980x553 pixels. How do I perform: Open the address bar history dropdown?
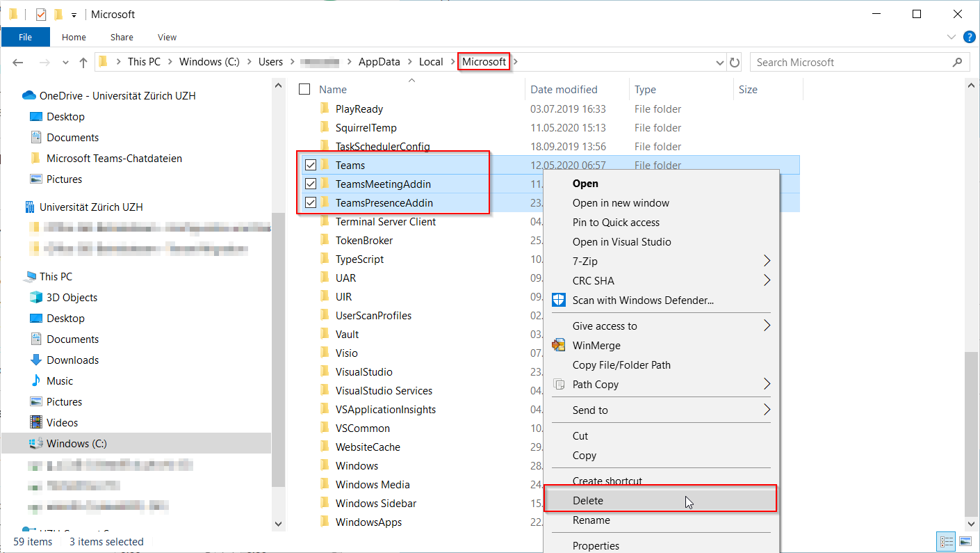(720, 63)
